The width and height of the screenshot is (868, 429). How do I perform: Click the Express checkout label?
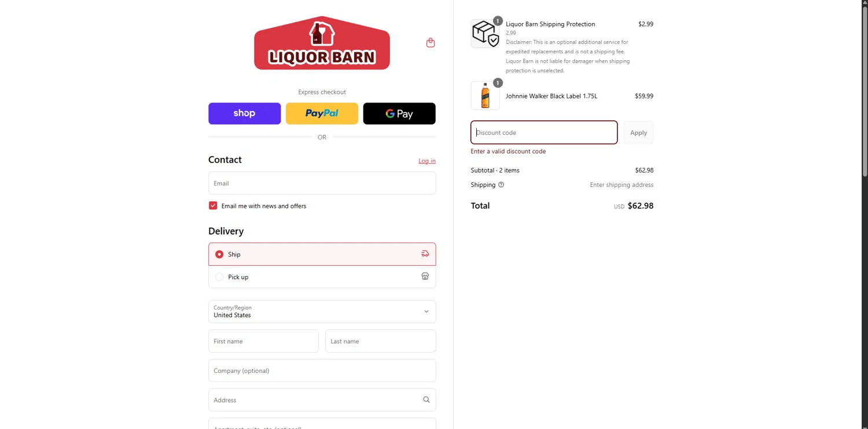[322, 92]
